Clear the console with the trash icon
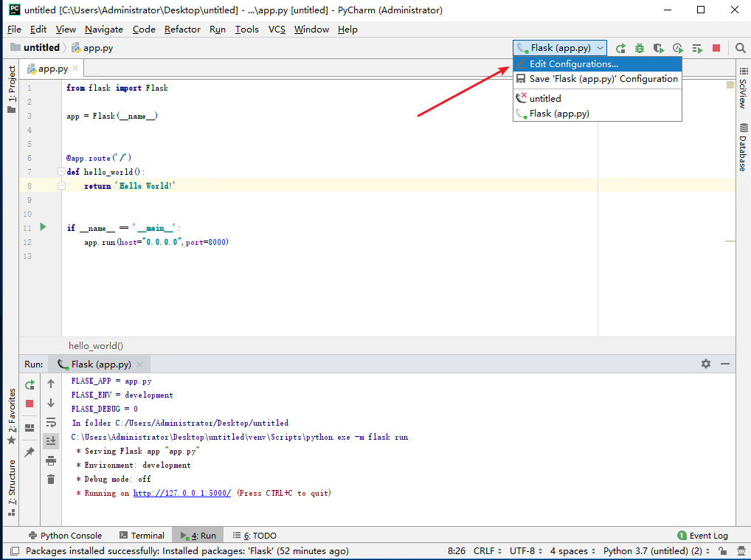 coord(50,479)
